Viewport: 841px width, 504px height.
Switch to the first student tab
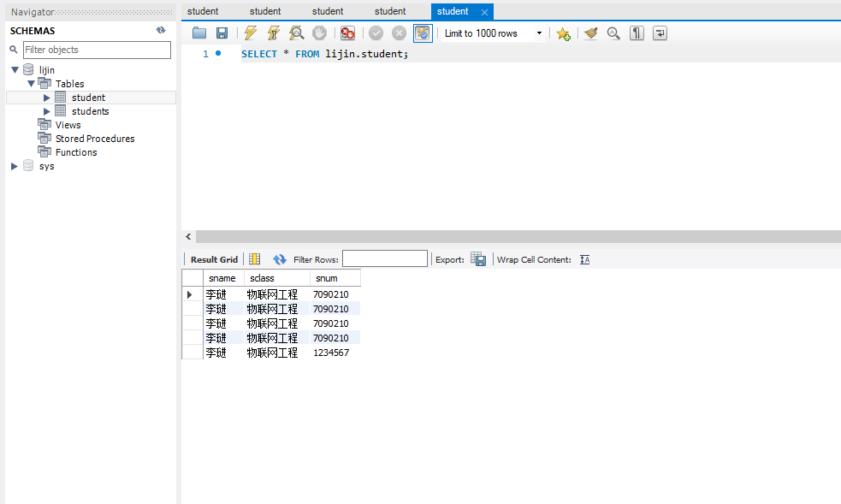(203, 11)
